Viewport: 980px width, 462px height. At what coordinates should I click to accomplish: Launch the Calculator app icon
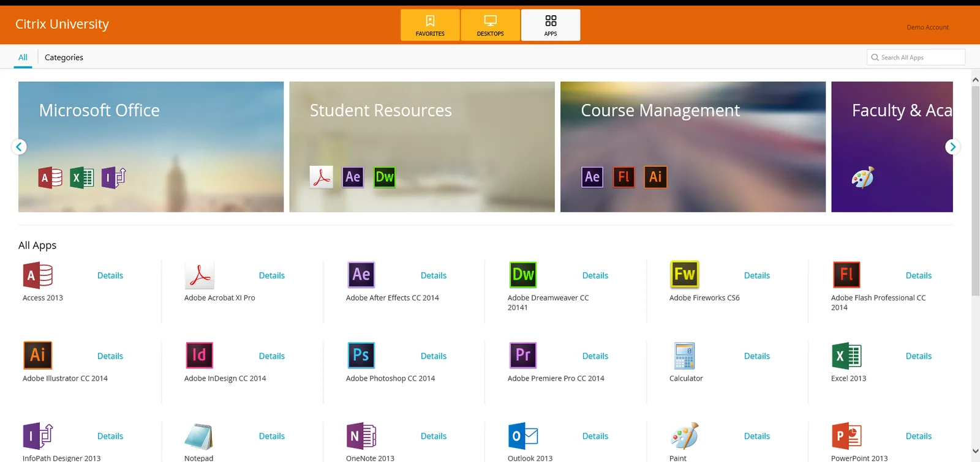684,356
